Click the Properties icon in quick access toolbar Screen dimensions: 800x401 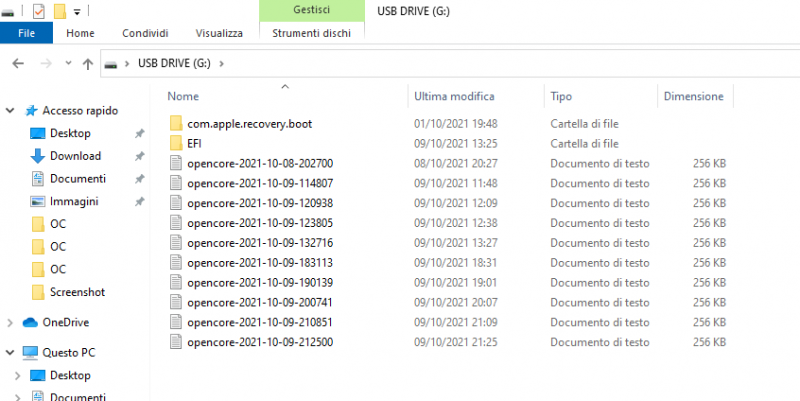pyautogui.click(x=38, y=11)
